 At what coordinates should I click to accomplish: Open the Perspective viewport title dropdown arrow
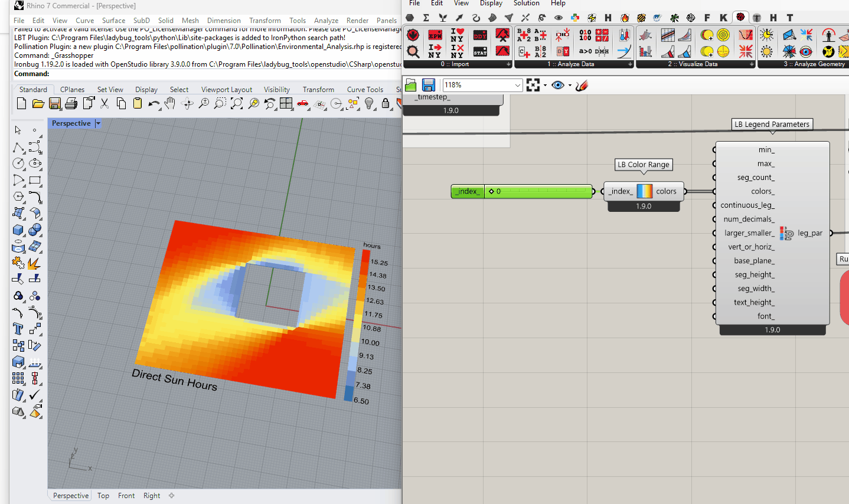tap(98, 123)
